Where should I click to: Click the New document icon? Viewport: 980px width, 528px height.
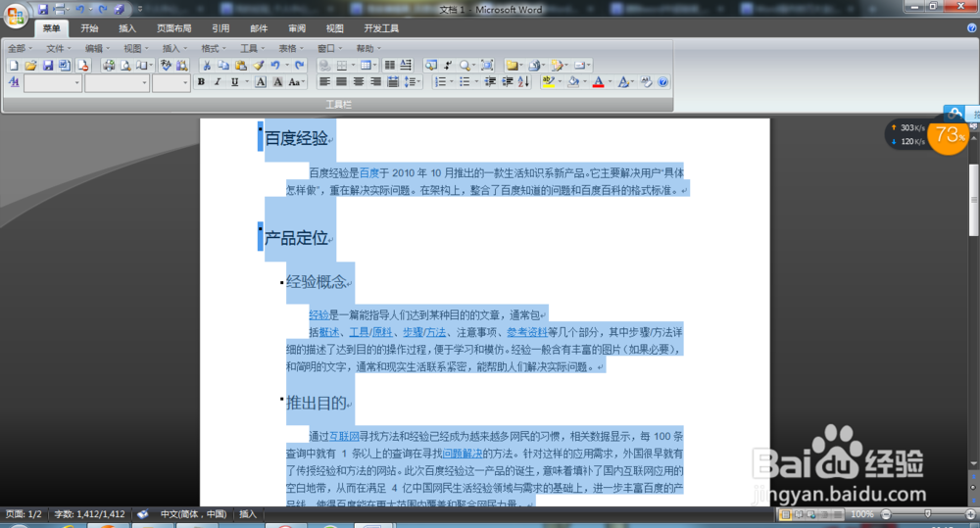coord(14,65)
